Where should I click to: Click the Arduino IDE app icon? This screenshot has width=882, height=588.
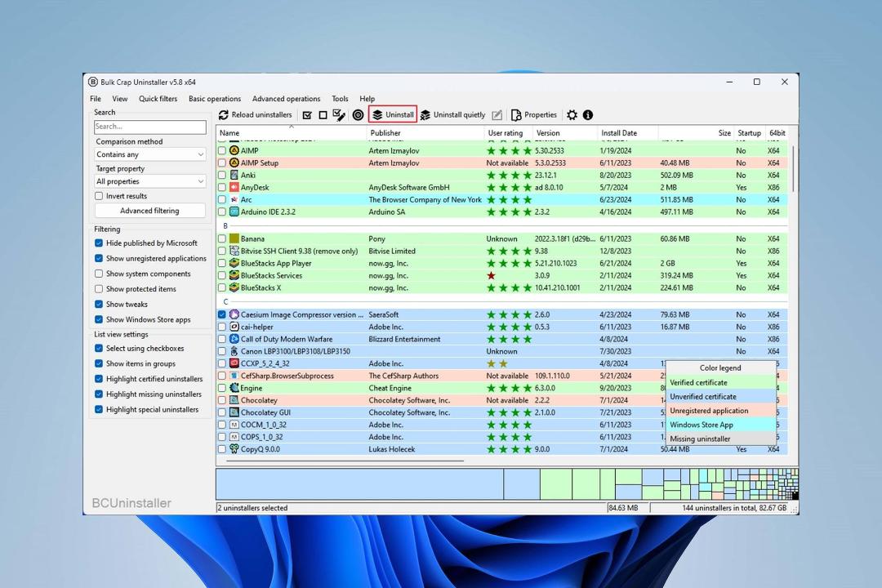tap(234, 212)
